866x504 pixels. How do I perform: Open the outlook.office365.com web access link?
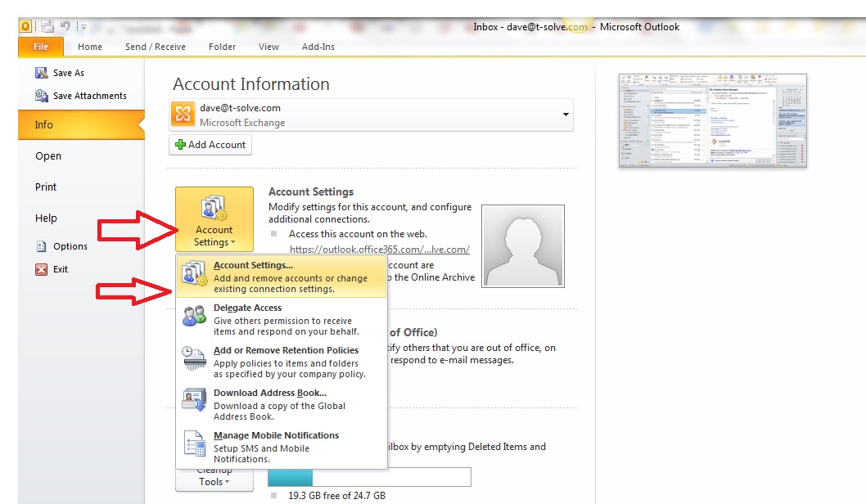coord(379,250)
